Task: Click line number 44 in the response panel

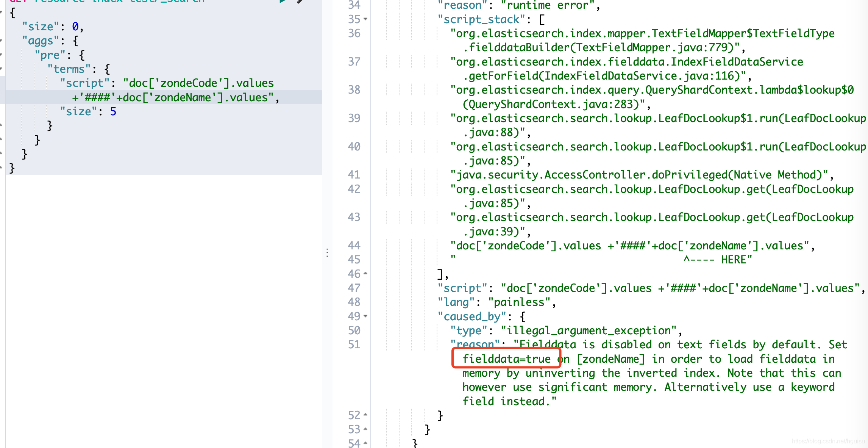Action: click(354, 246)
